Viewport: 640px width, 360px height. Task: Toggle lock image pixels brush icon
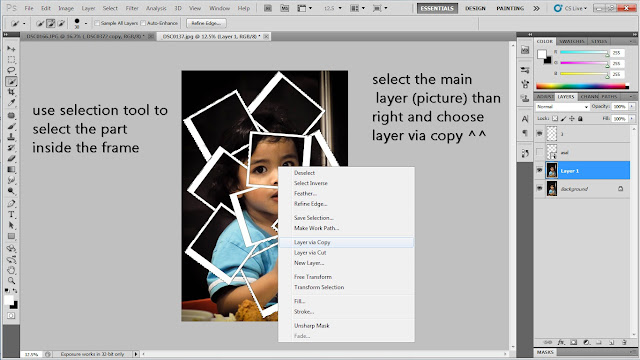coord(563,118)
